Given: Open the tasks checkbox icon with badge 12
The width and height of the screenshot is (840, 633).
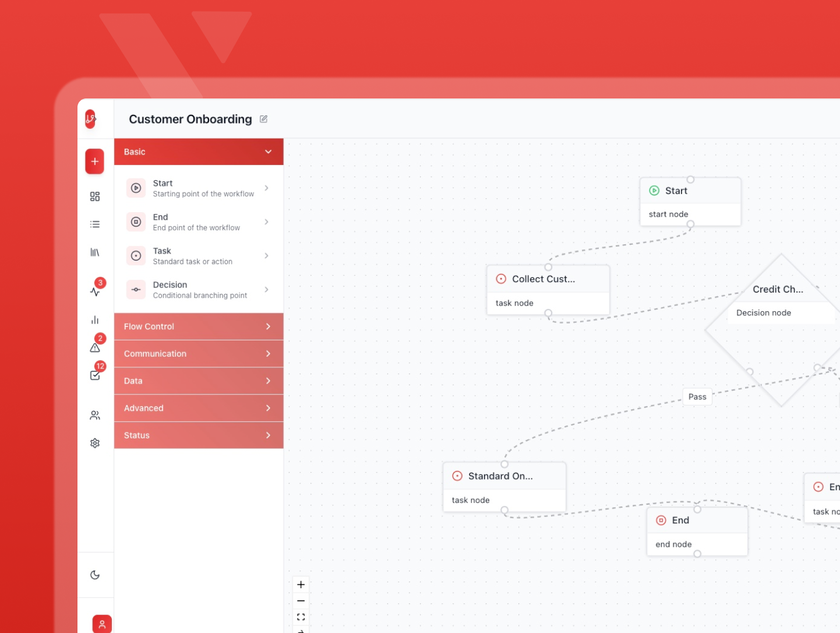Looking at the screenshot, I should [x=95, y=375].
